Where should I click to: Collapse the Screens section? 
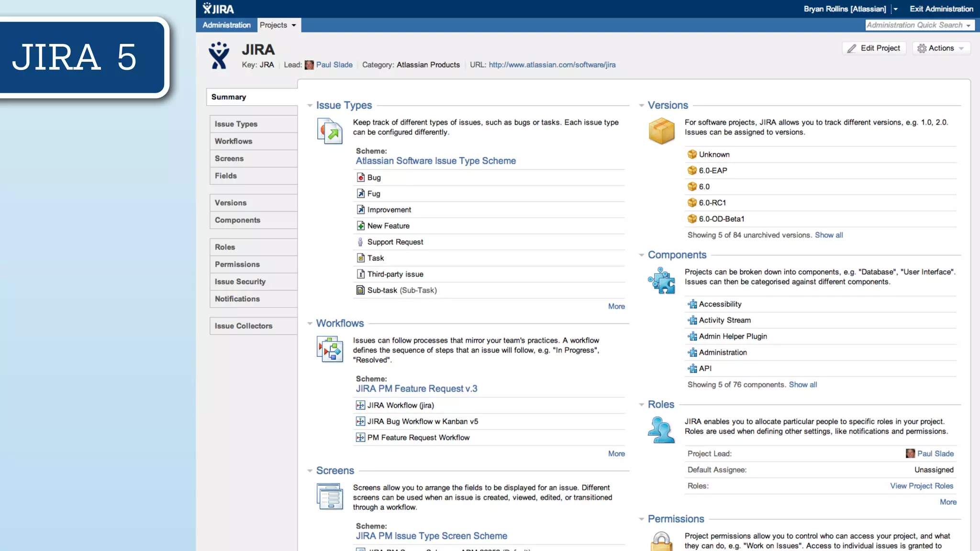point(310,471)
